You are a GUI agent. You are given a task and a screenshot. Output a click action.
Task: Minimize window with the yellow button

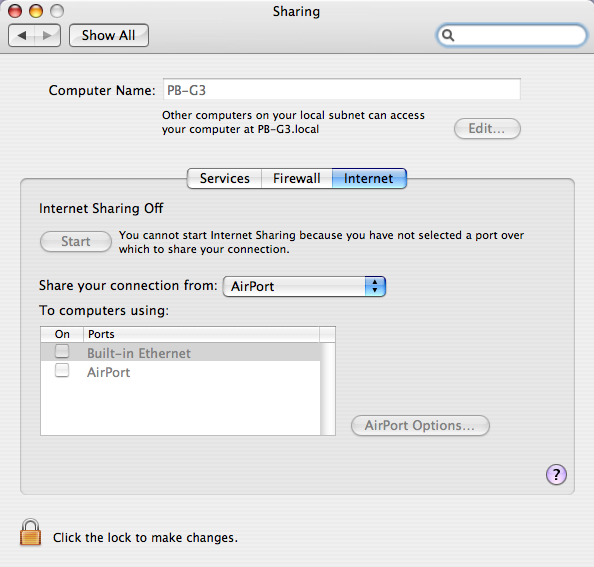tap(36, 11)
